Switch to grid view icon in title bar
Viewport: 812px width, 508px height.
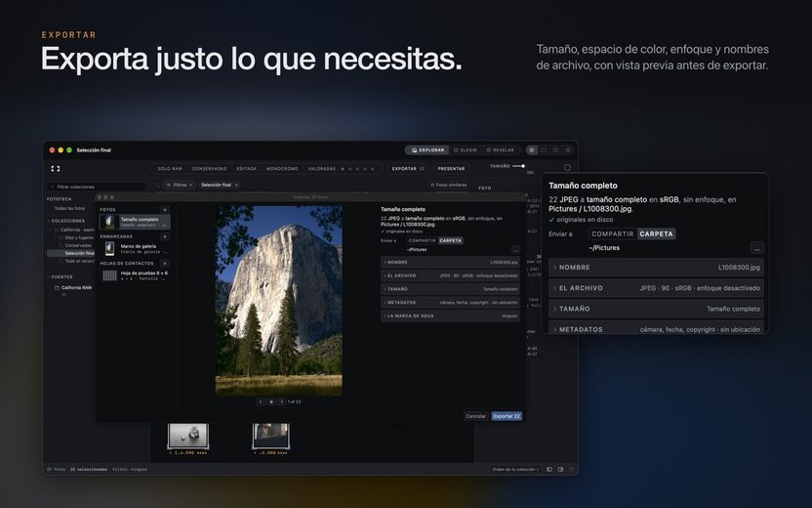click(x=532, y=150)
